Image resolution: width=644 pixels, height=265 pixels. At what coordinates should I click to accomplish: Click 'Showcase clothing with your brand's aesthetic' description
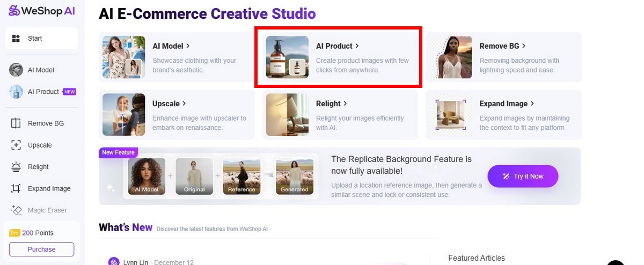coord(194,65)
